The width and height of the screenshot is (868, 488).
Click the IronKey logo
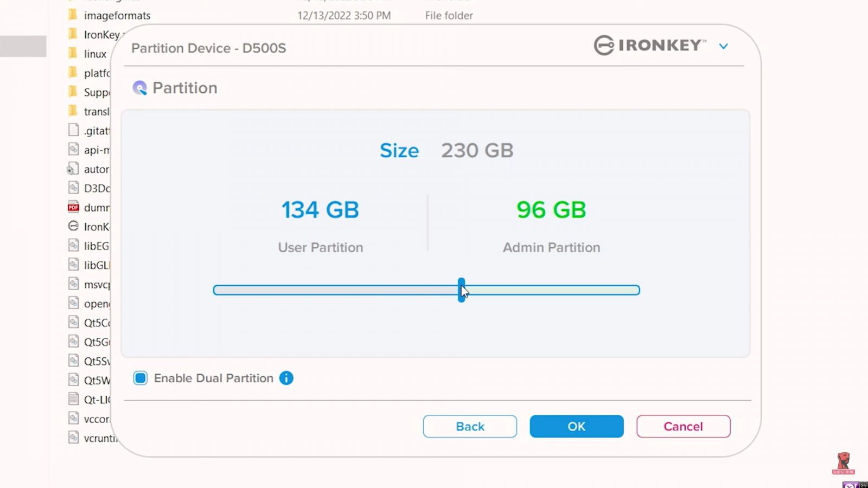650,45
